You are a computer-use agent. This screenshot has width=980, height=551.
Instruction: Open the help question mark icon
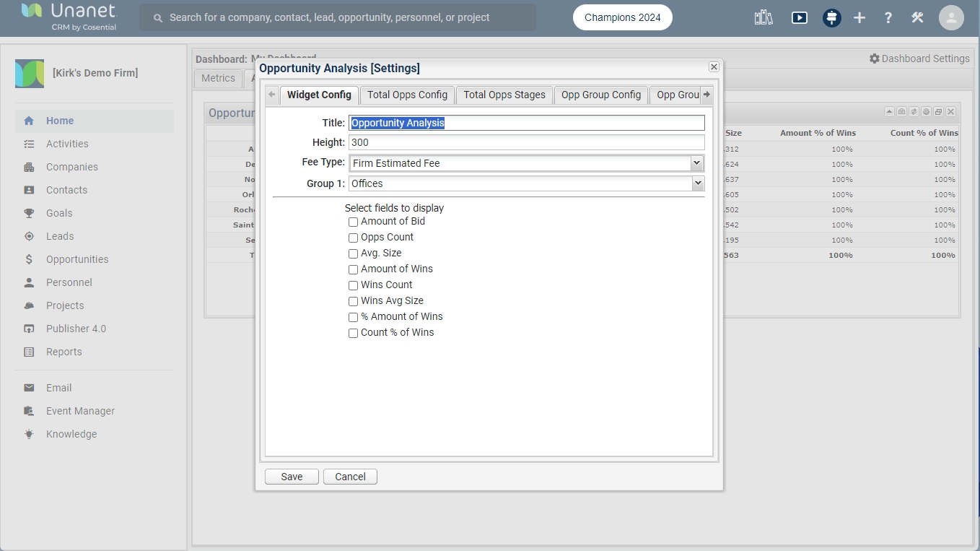point(888,18)
